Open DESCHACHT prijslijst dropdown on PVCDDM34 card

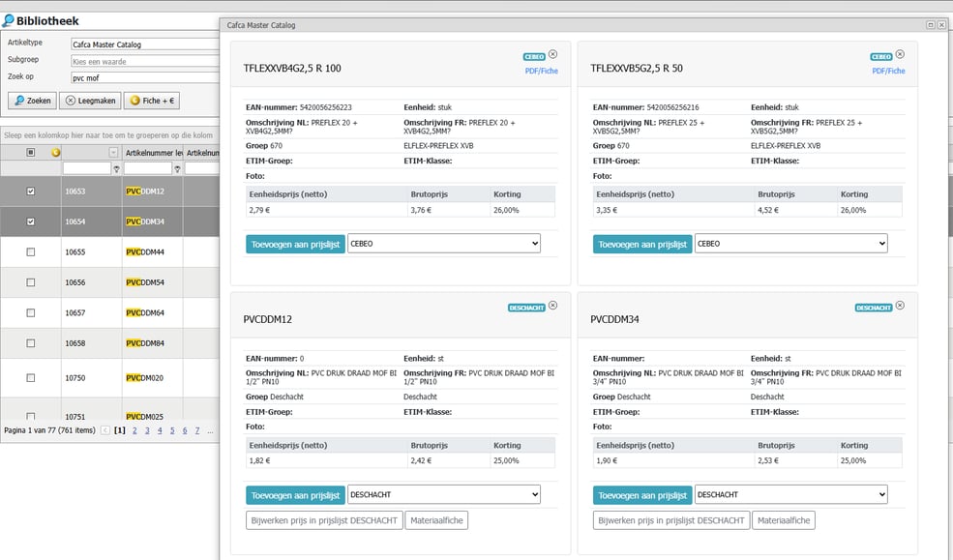click(x=790, y=494)
